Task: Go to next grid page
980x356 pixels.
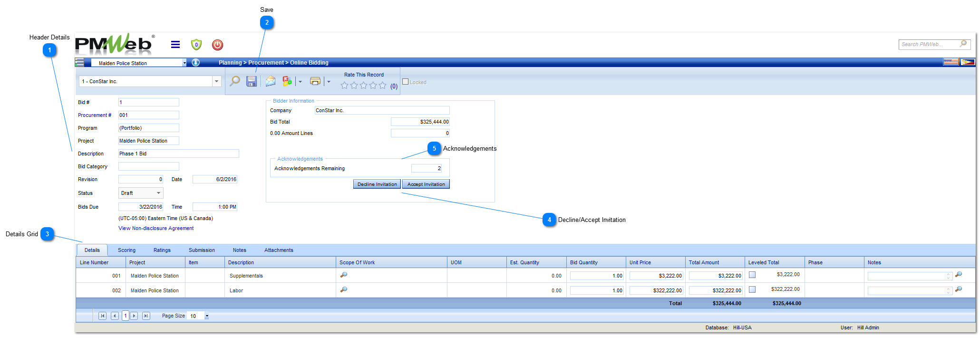Action: [x=134, y=316]
